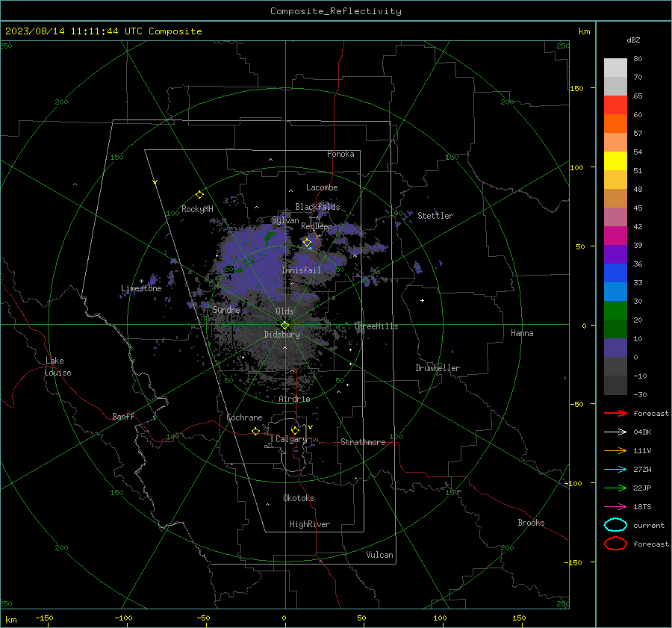Select the Airdrie label
Screen dimensions: 672x628
[294, 399]
